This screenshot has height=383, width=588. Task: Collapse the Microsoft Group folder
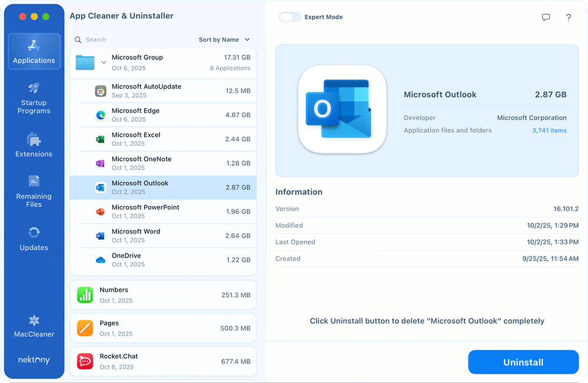pos(104,61)
